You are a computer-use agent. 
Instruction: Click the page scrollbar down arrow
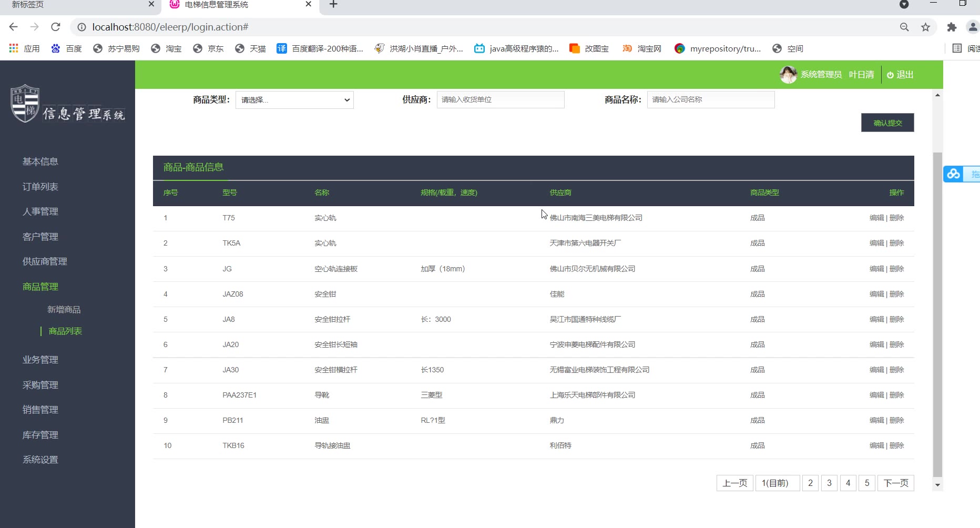coord(937,485)
